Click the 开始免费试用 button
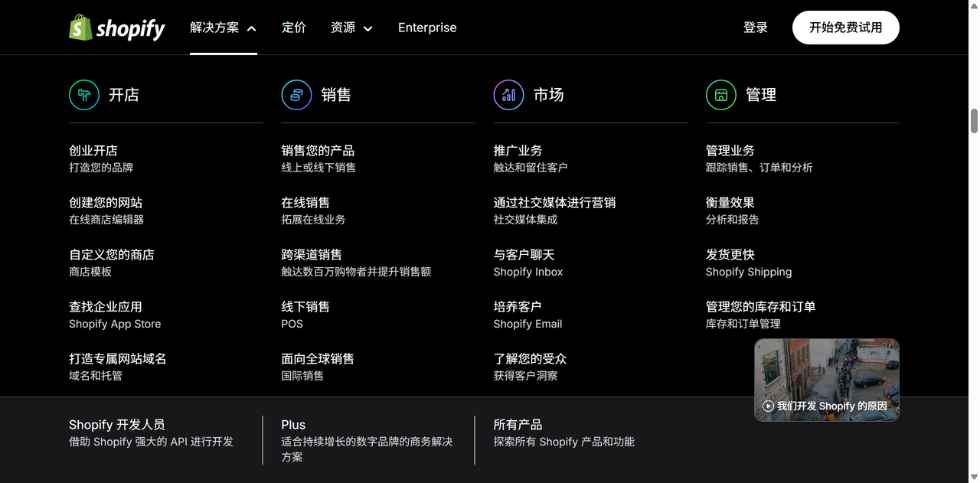This screenshot has width=980, height=483. tap(845, 28)
